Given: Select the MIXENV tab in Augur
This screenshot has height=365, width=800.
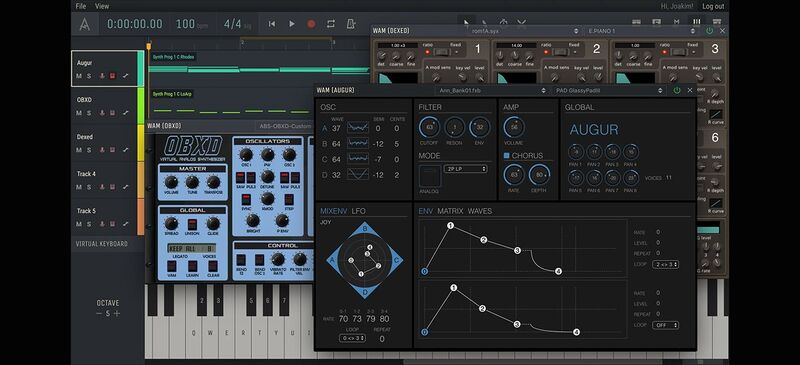Looking at the screenshot, I should (333, 211).
